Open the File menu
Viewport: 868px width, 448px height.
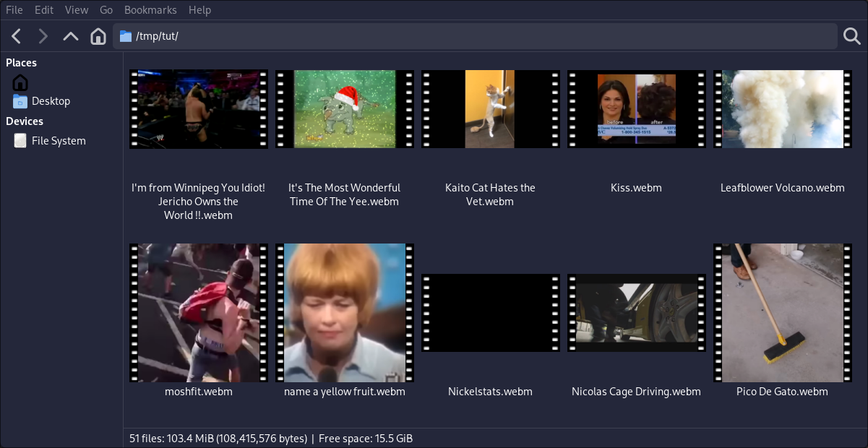tap(14, 9)
